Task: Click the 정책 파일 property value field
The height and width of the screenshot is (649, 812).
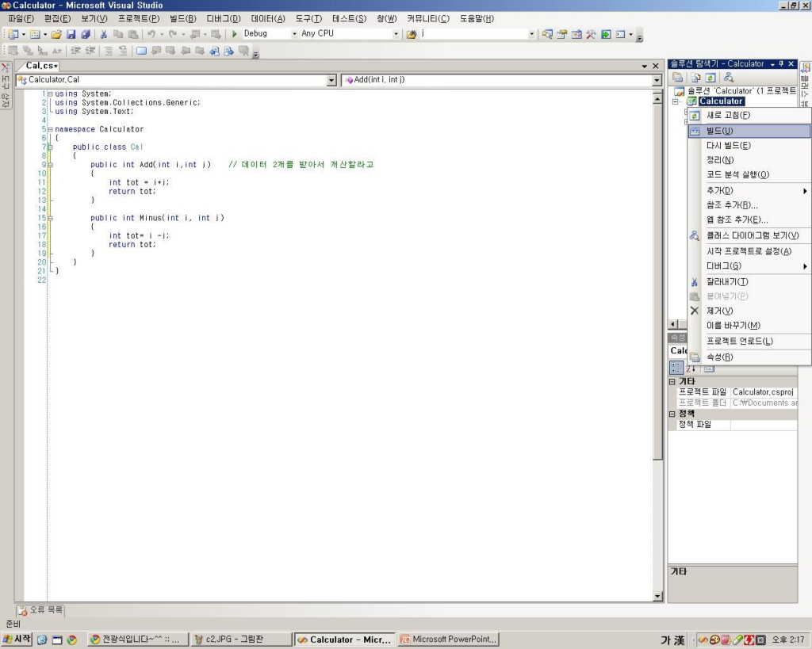Action: [764, 425]
